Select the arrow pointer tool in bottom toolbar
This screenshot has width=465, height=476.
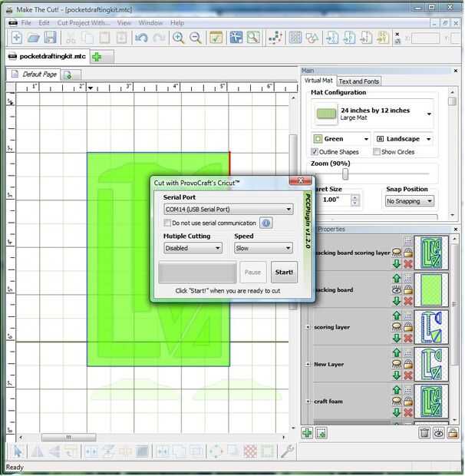pyautogui.click(x=18, y=451)
